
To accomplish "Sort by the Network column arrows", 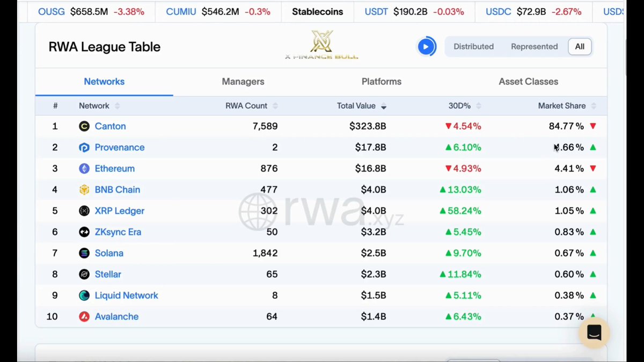I will click(x=118, y=106).
